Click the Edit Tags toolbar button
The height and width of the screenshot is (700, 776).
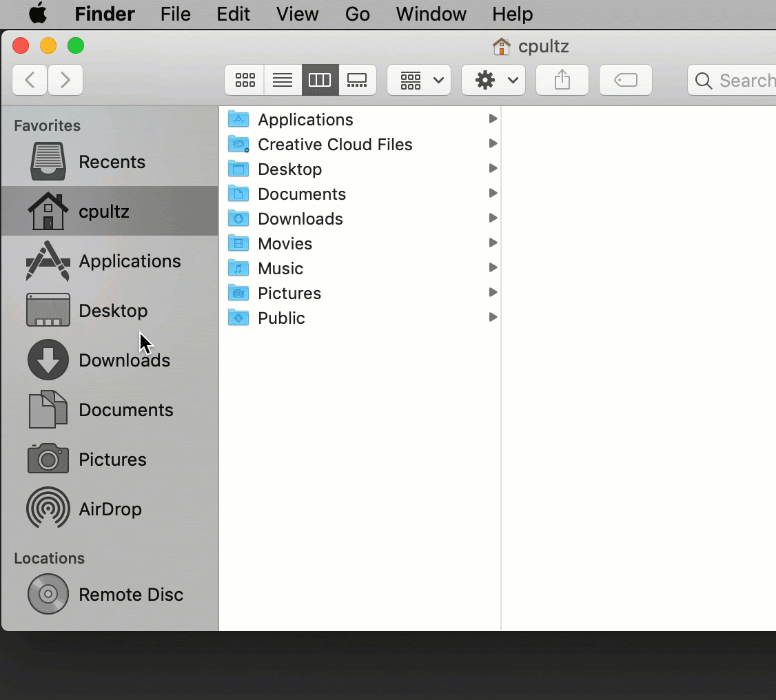click(626, 80)
